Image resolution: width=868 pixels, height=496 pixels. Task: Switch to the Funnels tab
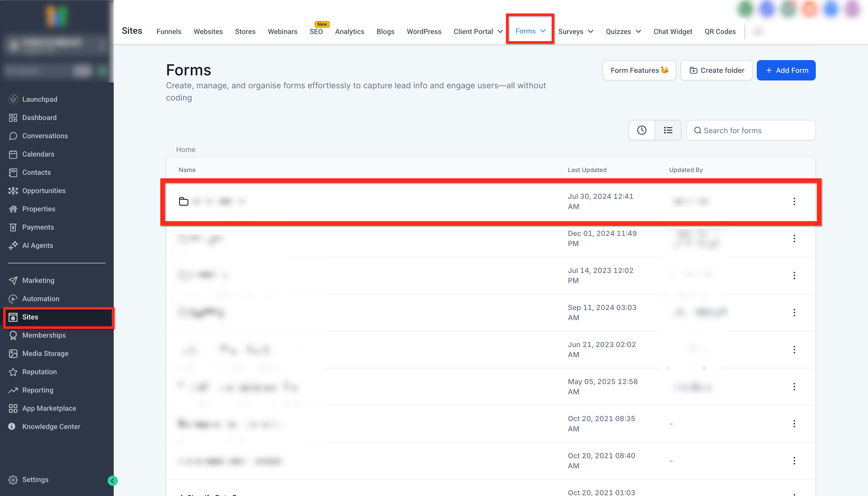coord(169,32)
